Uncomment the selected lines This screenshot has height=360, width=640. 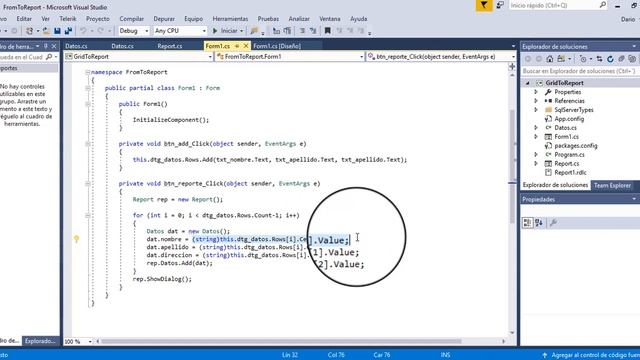tap(313, 31)
